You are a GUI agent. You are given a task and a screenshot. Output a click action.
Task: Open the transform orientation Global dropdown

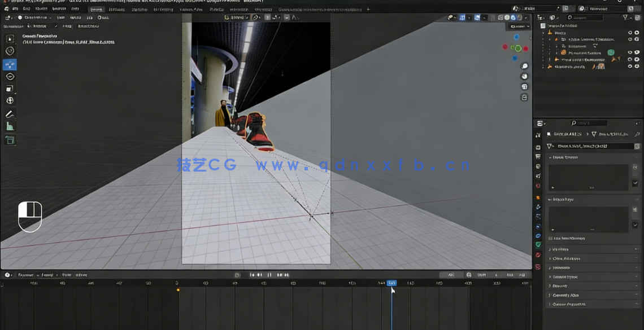[237, 17]
